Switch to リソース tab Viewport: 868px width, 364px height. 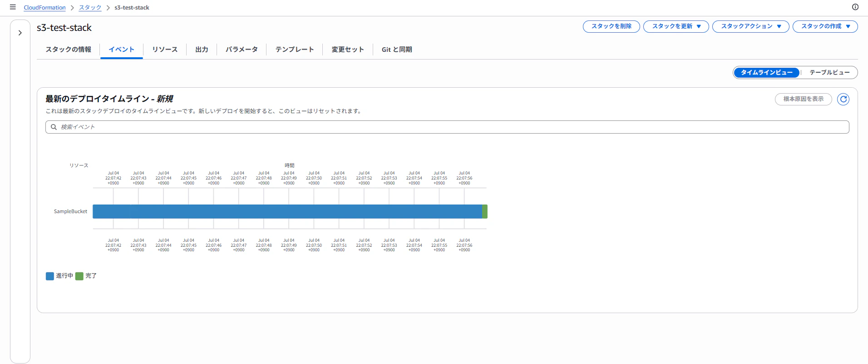[165, 50]
